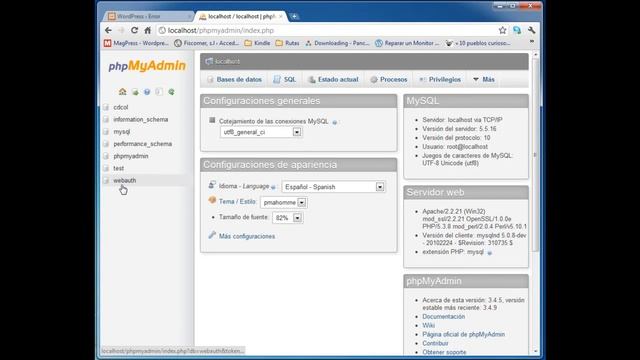640x360 pixels.
Task: Open the SQL tab
Action: 285,80
